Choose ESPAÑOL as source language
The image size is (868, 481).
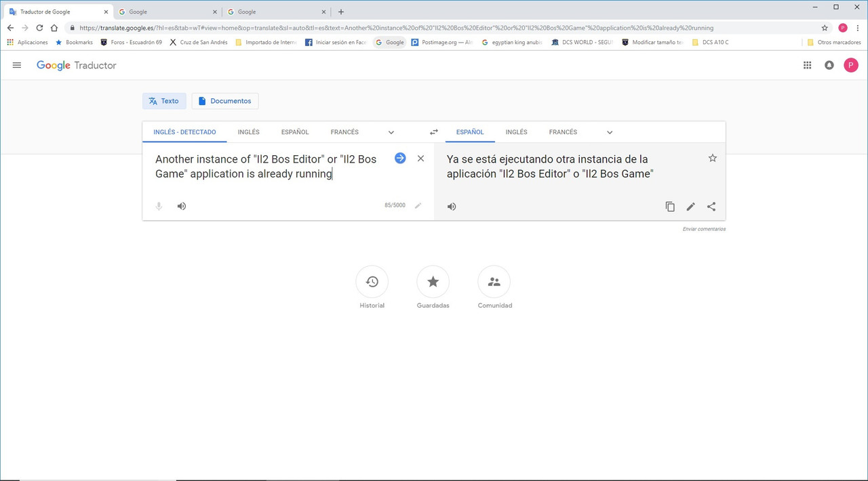coord(295,132)
